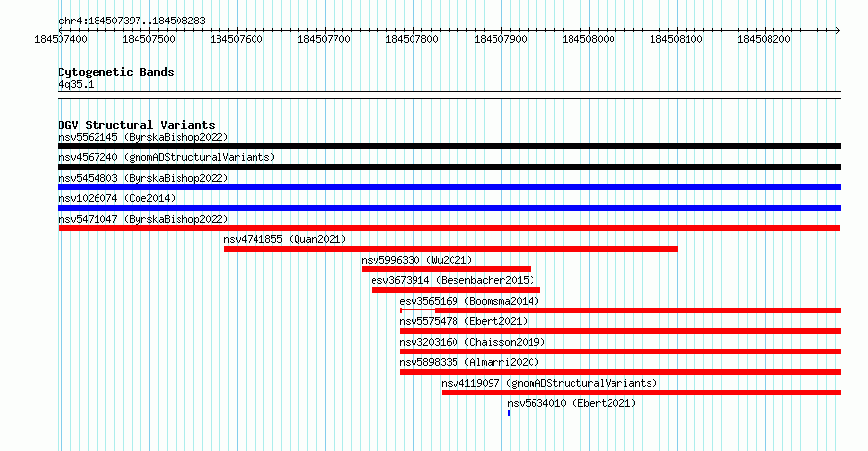
Task: Select the black bar under nsv4567240
Action: [449, 167]
